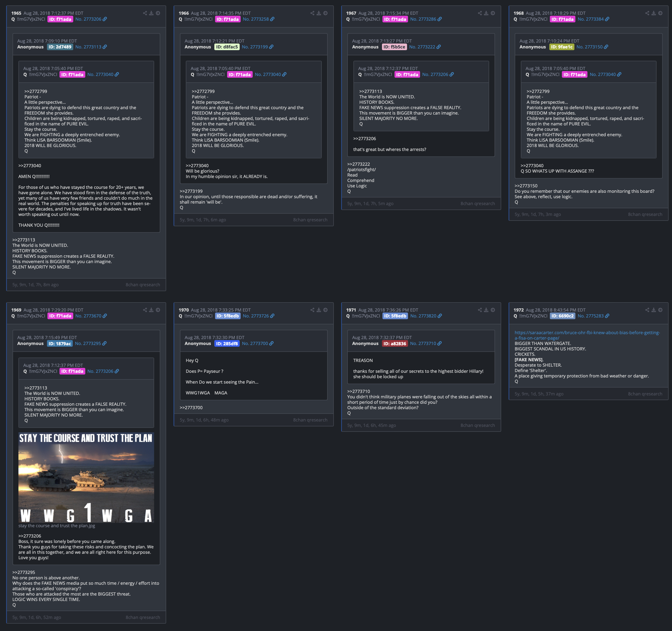
Task: Open post 1969 via the arrow circle icon
Action: (x=158, y=310)
